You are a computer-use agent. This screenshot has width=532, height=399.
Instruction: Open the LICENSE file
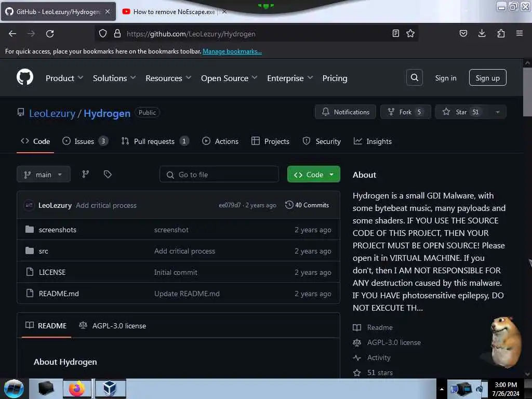point(52,272)
